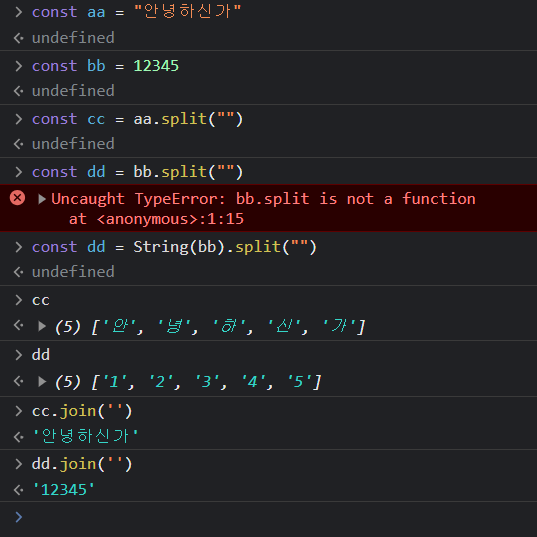Click the line const bb = 12345
Image resolution: width=537 pixels, height=537 pixels.
(x=105, y=66)
